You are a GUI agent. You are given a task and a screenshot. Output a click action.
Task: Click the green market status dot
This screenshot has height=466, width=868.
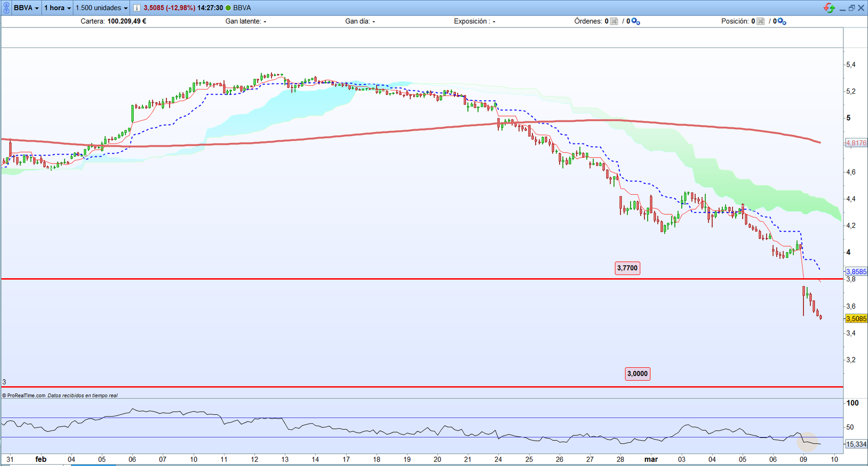[x=228, y=8]
